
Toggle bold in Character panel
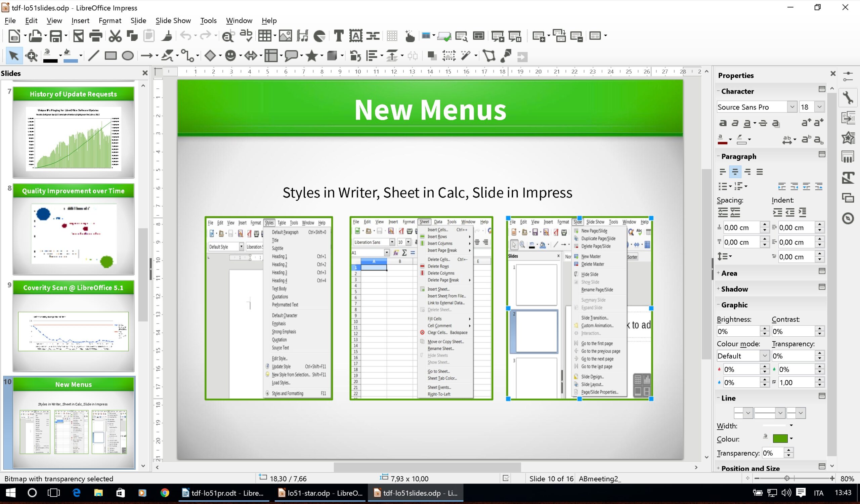(723, 123)
